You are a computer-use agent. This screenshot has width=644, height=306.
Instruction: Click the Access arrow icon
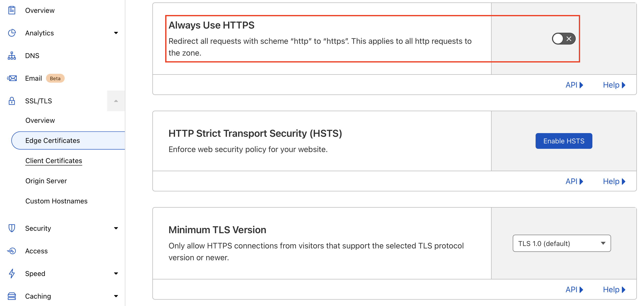tap(12, 251)
